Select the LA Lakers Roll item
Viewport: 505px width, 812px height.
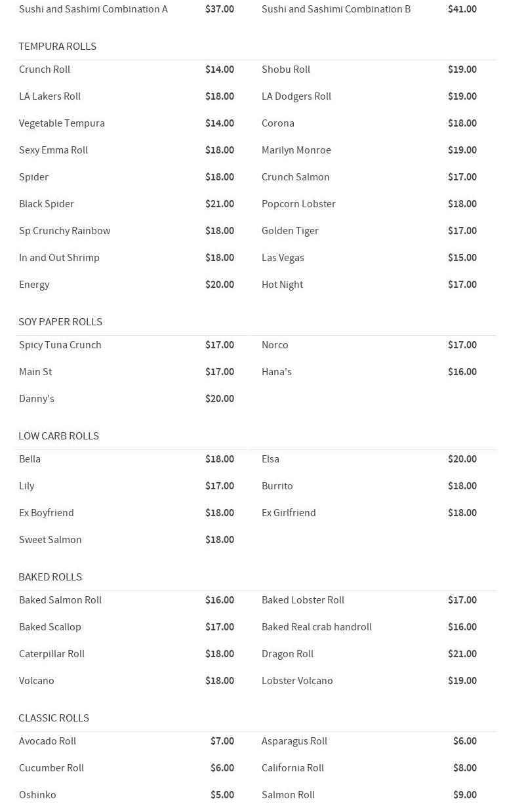click(50, 96)
